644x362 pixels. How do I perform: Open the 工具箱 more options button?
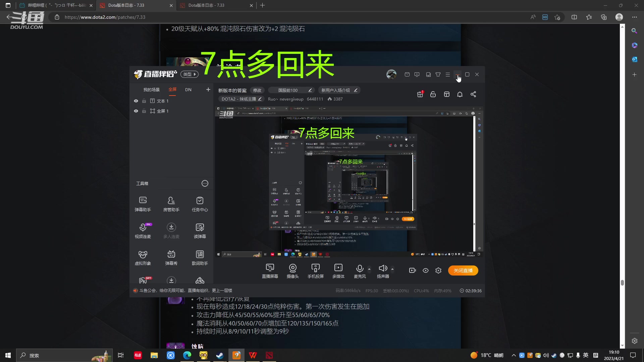[x=205, y=183]
